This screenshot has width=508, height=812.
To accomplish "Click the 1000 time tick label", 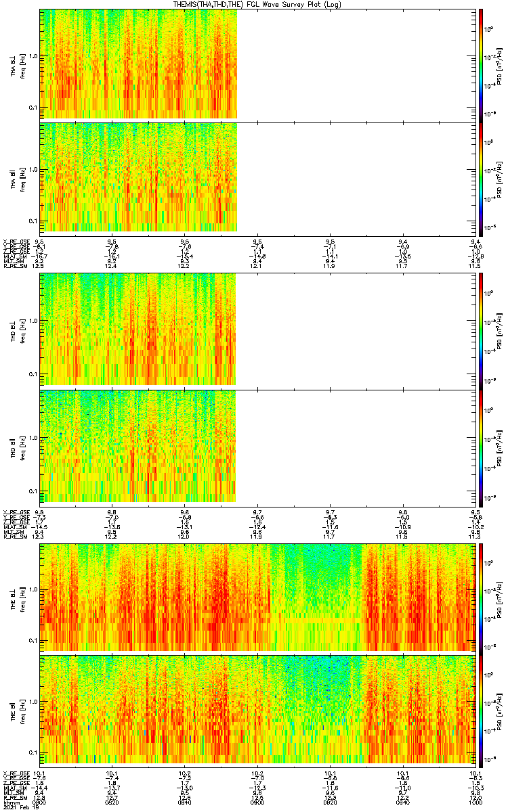I will click(475, 803).
